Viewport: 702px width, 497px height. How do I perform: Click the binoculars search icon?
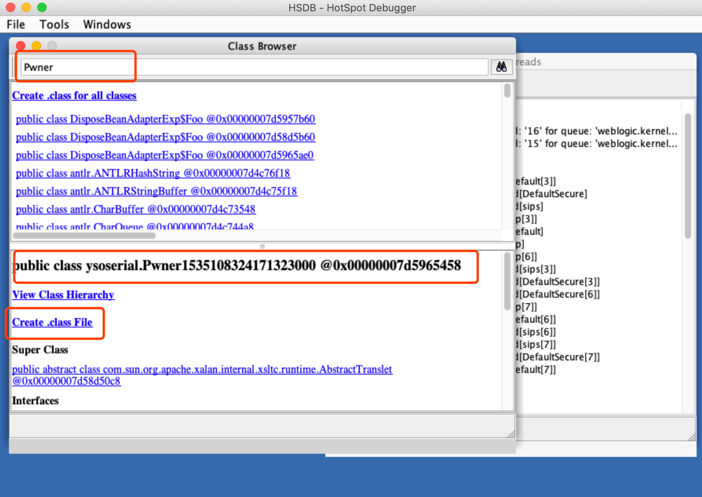click(501, 67)
